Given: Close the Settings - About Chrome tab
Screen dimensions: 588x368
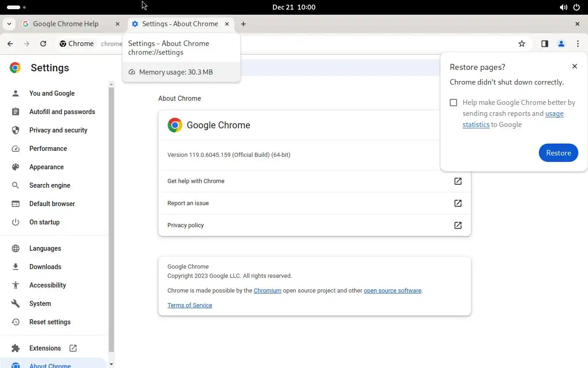Looking at the screenshot, I should click(x=227, y=24).
